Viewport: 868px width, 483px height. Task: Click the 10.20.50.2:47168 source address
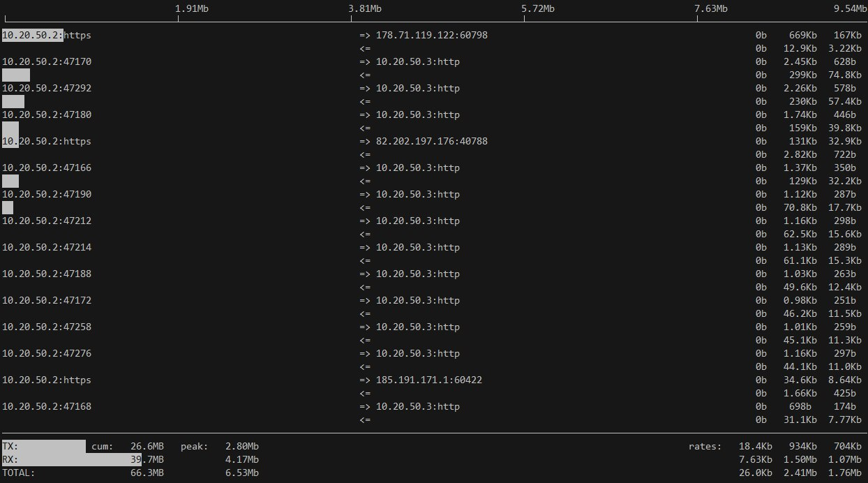[x=47, y=406]
